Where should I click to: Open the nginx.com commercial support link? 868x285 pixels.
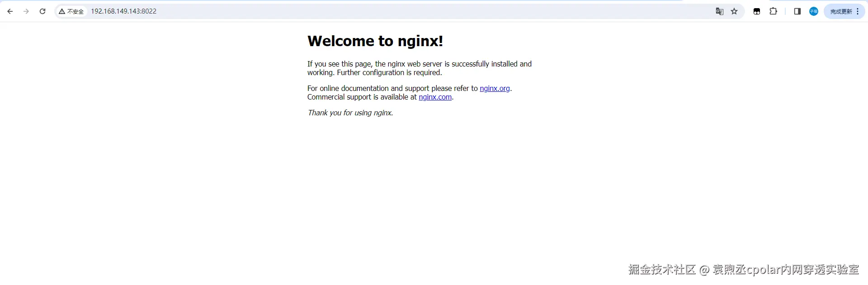pyautogui.click(x=435, y=97)
